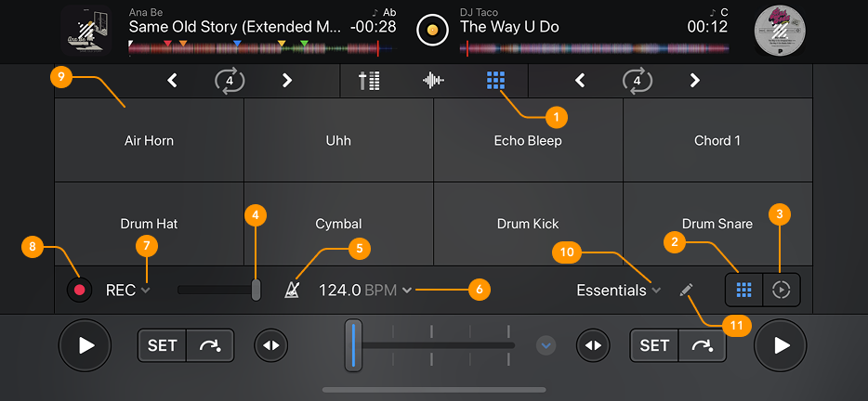The height and width of the screenshot is (401, 868).
Task: Tap the Cymbal sample pad
Action: pos(338,224)
